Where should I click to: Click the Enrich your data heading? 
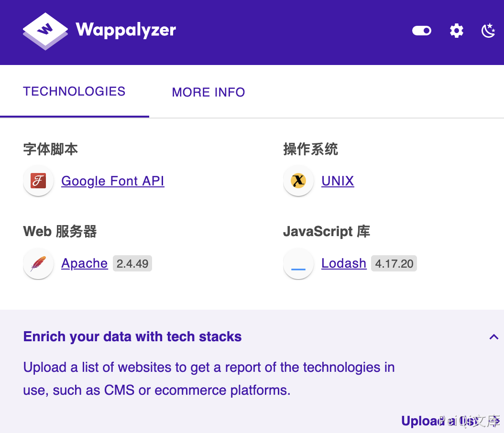tap(132, 336)
